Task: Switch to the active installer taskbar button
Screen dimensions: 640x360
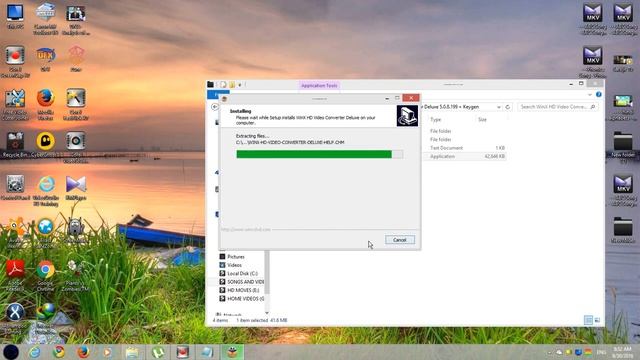Action: point(232,352)
